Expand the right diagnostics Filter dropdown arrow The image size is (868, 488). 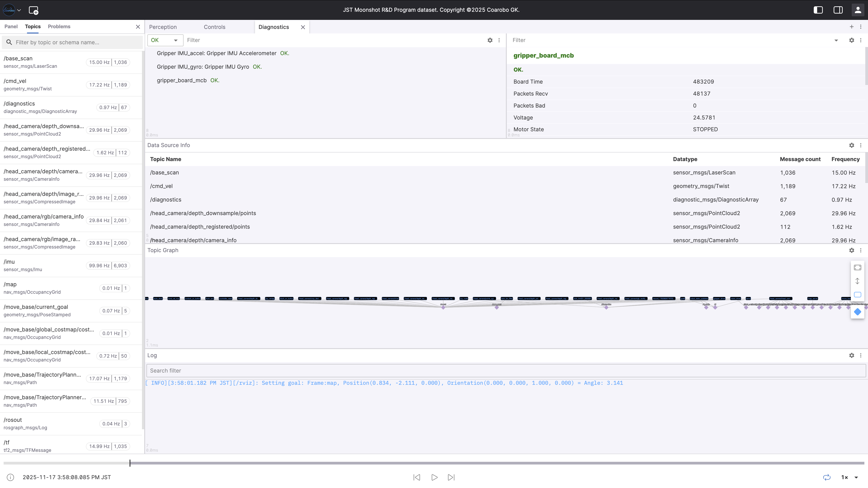point(836,40)
